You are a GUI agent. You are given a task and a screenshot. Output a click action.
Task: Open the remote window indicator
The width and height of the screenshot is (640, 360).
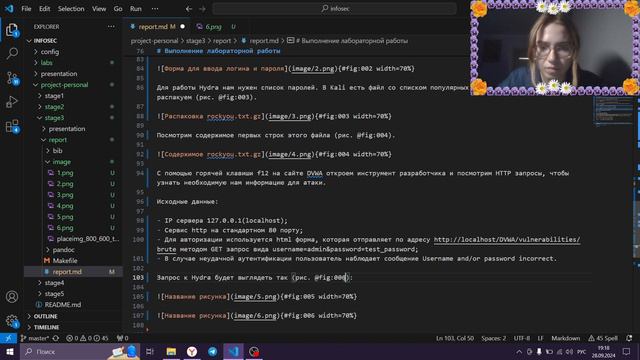pos(8,338)
